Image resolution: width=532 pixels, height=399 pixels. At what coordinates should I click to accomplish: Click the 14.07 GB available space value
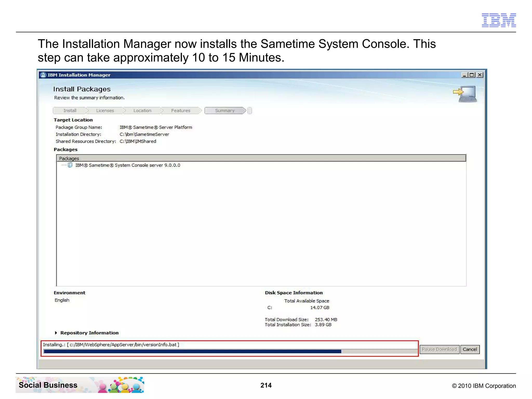click(x=320, y=308)
